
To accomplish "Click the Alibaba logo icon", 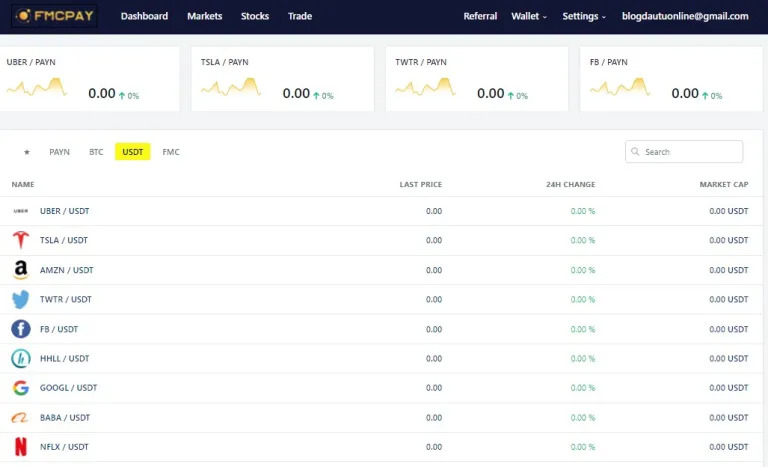I will [x=21, y=418].
